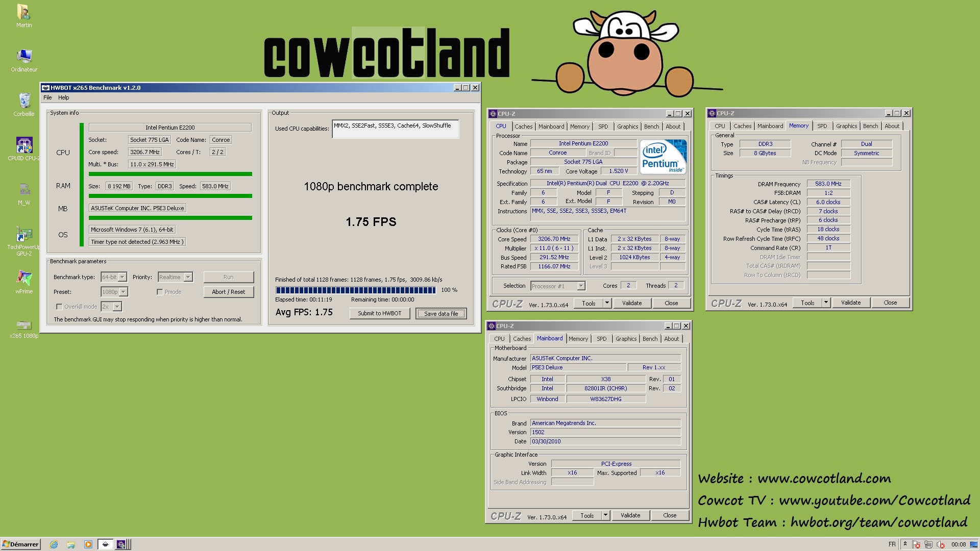Open Internet Explorer from the taskbar
Image resolution: width=980 pixels, height=551 pixels.
point(54,544)
